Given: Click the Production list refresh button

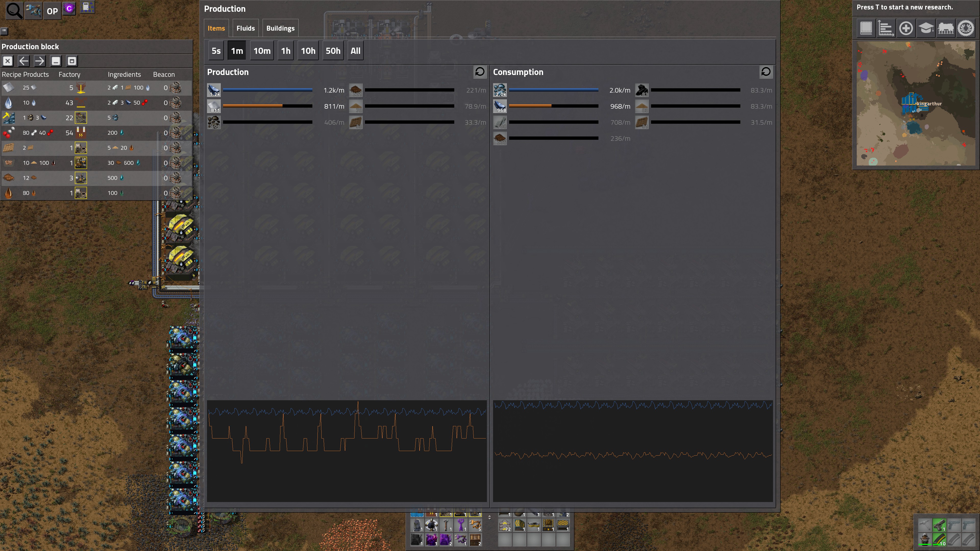Looking at the screenshot, I should click(480, 72).
